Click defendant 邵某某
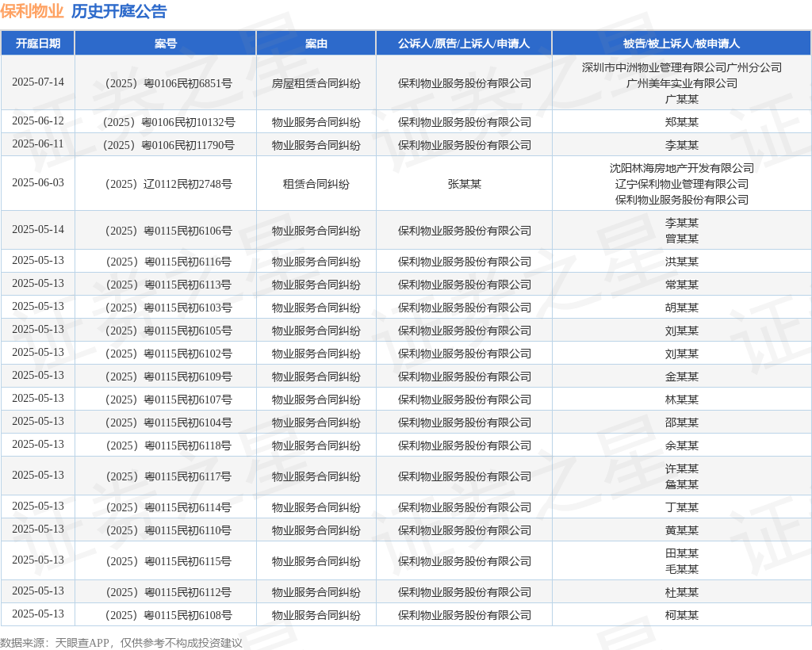Screen dimensions: 812x650 point(681,422)
